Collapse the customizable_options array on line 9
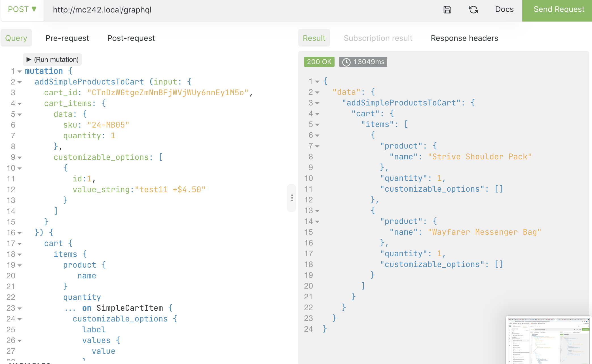The width and height of the screenshot is (592, 364). (19, 158)
